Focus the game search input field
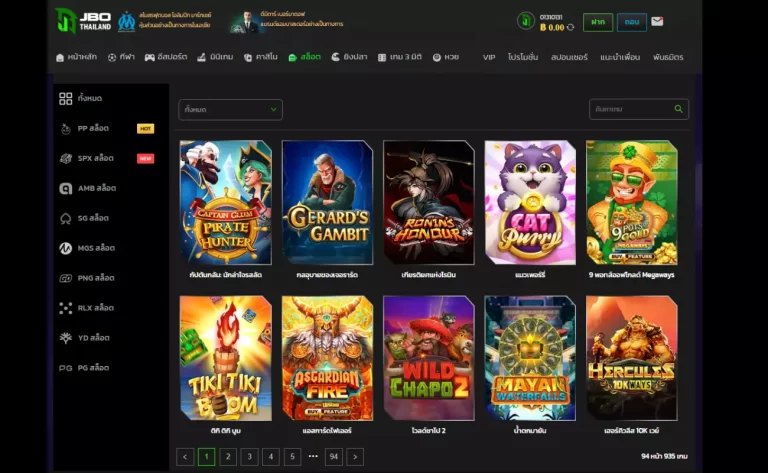Viewport: 768px width, 473px height. [630, 109]
